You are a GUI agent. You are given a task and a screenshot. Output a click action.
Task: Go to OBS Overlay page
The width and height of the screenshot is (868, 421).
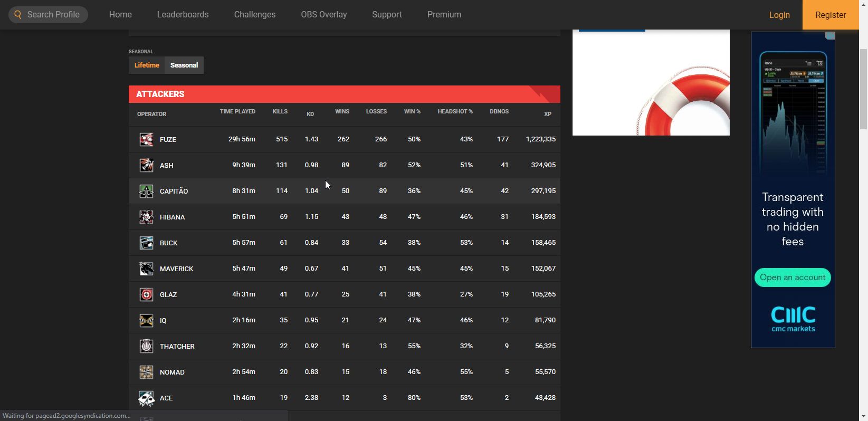point(324,15)
